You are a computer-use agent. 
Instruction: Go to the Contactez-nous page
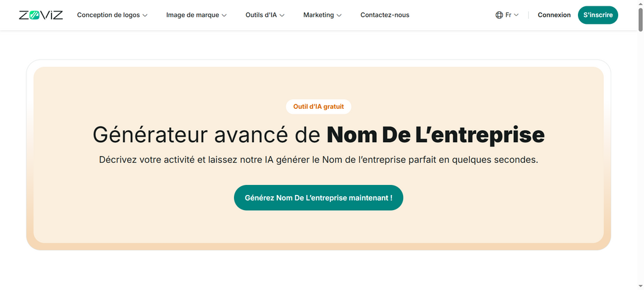pos(385,15)
